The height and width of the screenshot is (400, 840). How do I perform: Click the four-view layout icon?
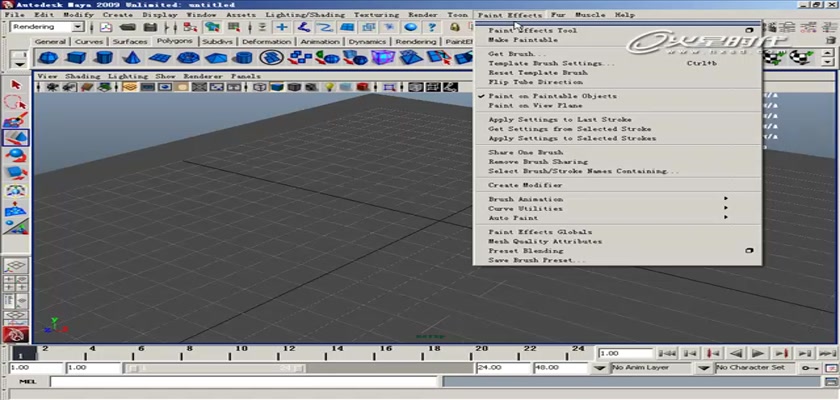pyautogui.click(x=16, y=283)
